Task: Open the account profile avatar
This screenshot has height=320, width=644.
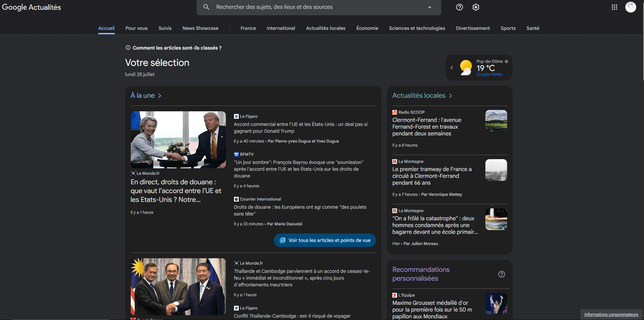Action: pyautogui.click(x=631, y=7)
